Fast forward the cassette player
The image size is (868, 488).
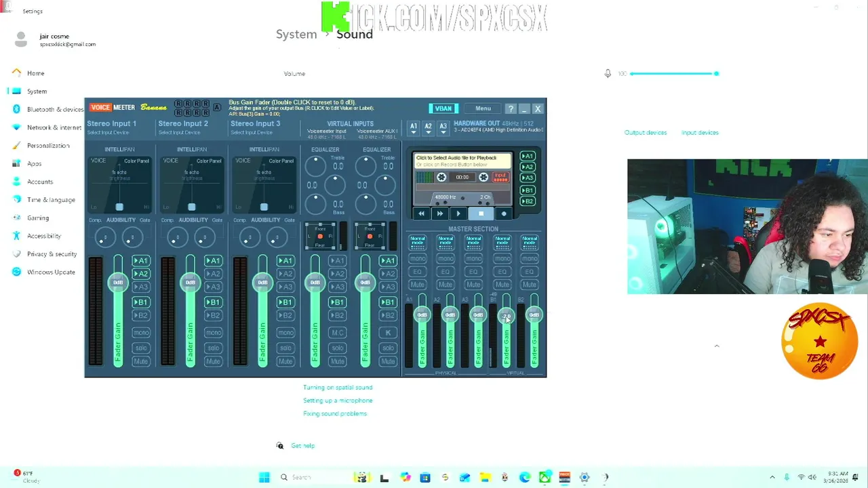[439, 213]
